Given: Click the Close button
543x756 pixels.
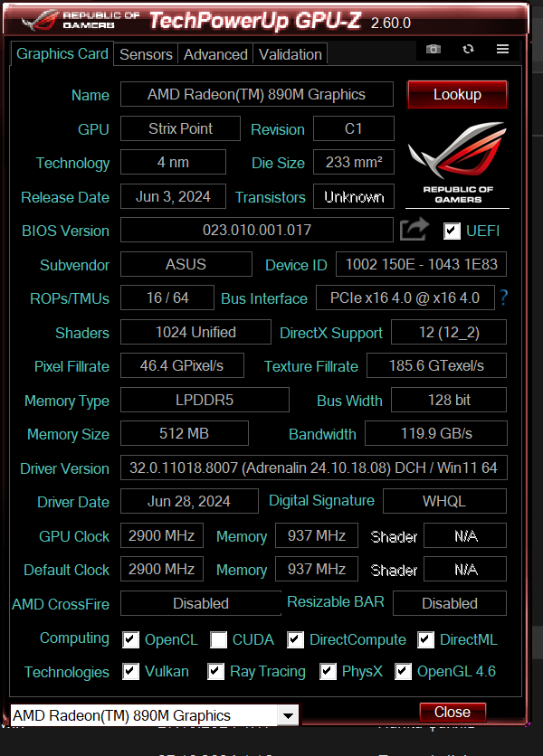Looking at the screenshot, I should 452,712.
